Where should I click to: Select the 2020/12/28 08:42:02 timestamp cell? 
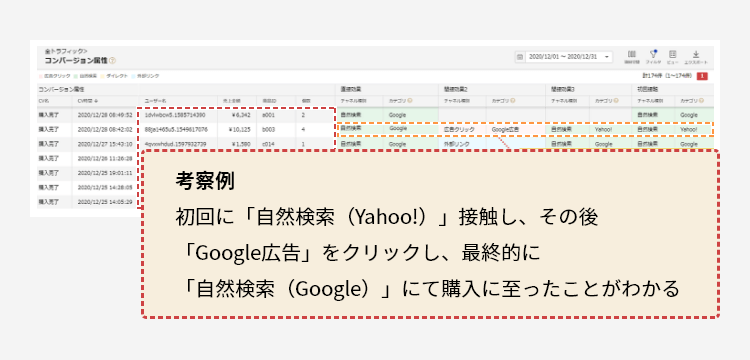105,129
